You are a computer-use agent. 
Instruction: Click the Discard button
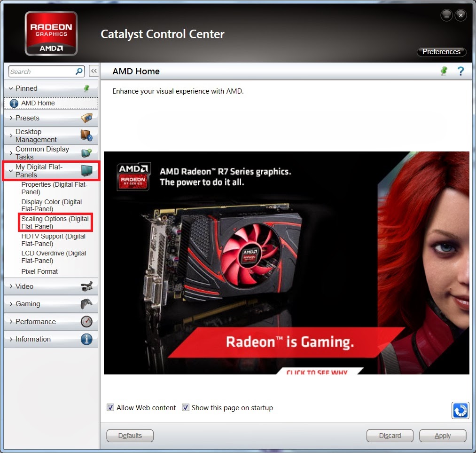tap(390, 436)
